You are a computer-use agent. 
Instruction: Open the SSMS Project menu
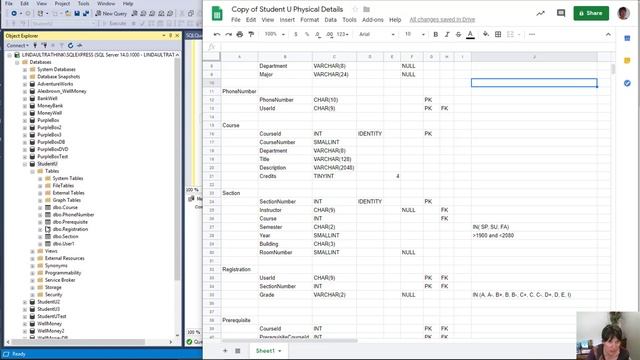pos(62,3)
